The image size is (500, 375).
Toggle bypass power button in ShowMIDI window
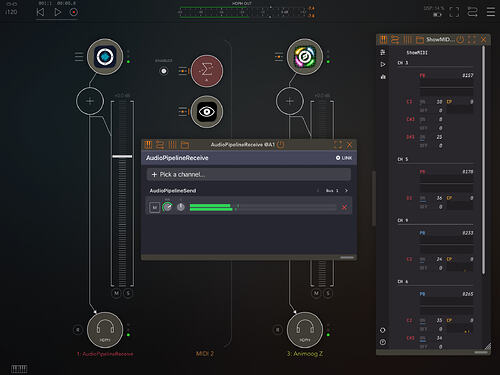click(x=460, y=40)
